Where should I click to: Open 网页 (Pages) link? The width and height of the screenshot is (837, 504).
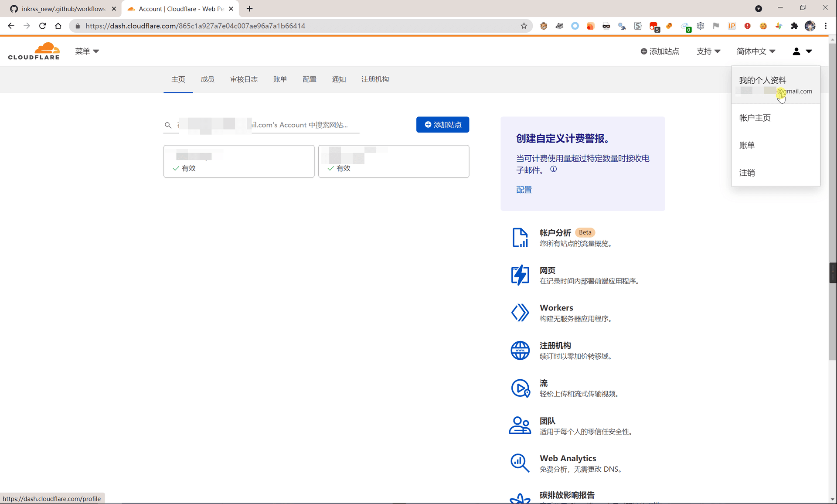pos(548,270)
